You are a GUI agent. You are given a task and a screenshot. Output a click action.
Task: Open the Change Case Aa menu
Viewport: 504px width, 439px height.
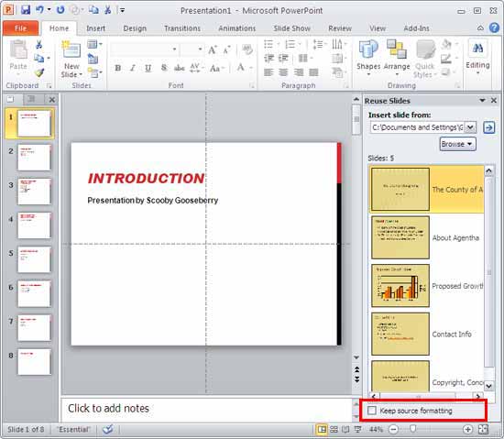(216, 68)
